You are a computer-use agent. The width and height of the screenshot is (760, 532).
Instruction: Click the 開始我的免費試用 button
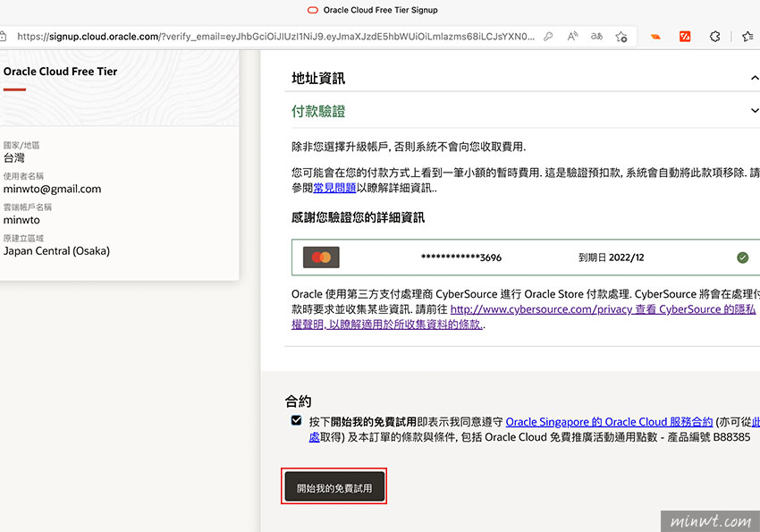[334, 486]
